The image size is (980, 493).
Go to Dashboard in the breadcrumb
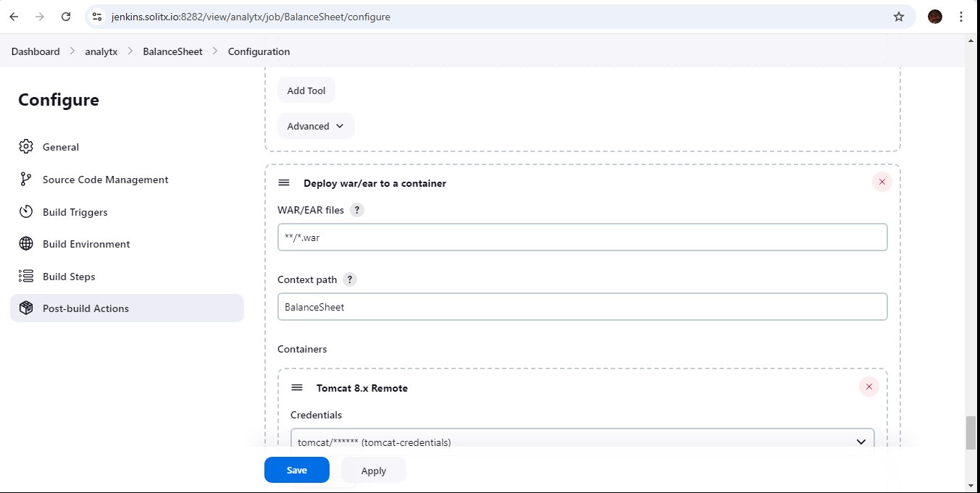click(35, 51)
